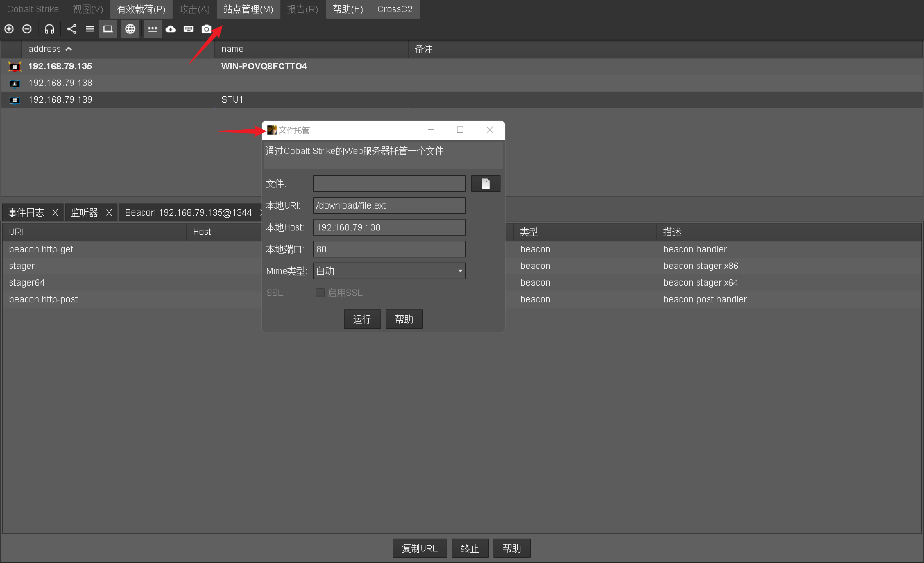Open the 有效载荷(P) menu
The height and width of the screenshot is (563, 924).
click(x=141, y=9)
